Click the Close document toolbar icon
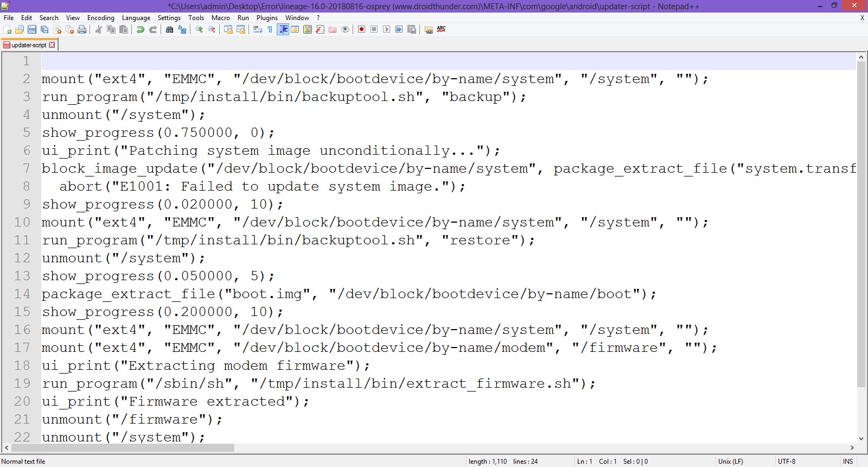868x467 pixels. tap(57, 29)
